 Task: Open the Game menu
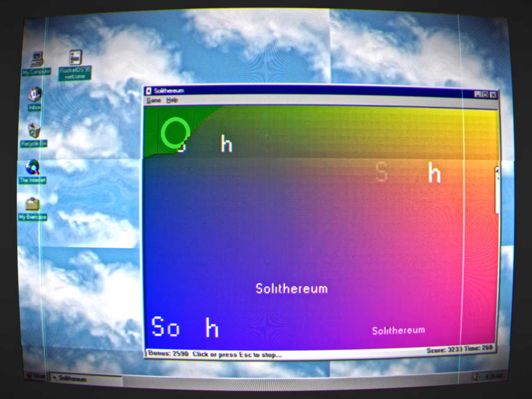point(154,100)
